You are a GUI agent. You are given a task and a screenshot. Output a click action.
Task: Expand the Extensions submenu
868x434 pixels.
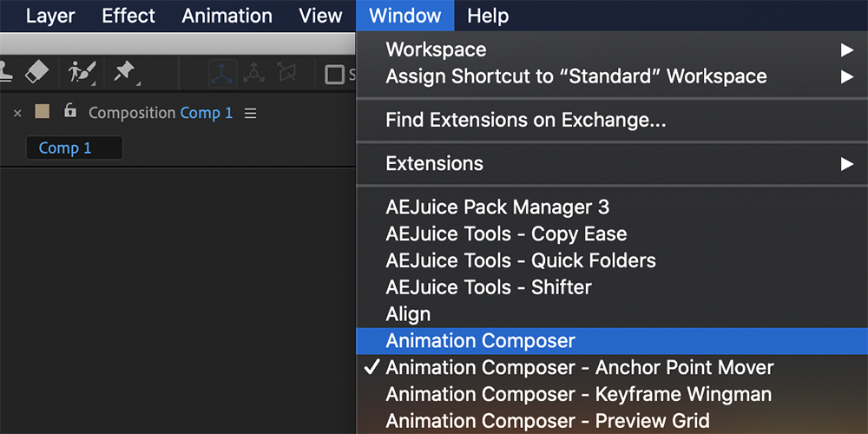612,164
